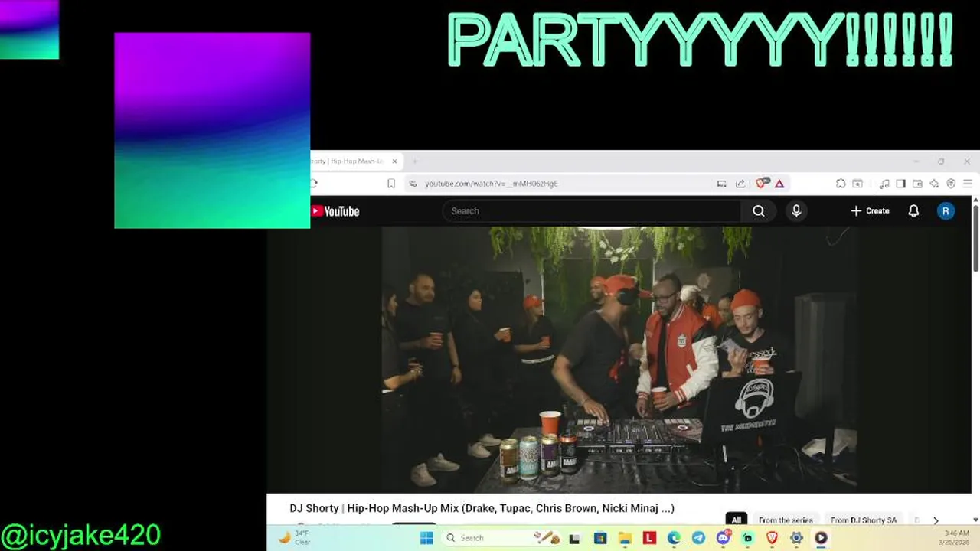
Task: Open Brave browser from the taskbar
Action: coord(772,538)
